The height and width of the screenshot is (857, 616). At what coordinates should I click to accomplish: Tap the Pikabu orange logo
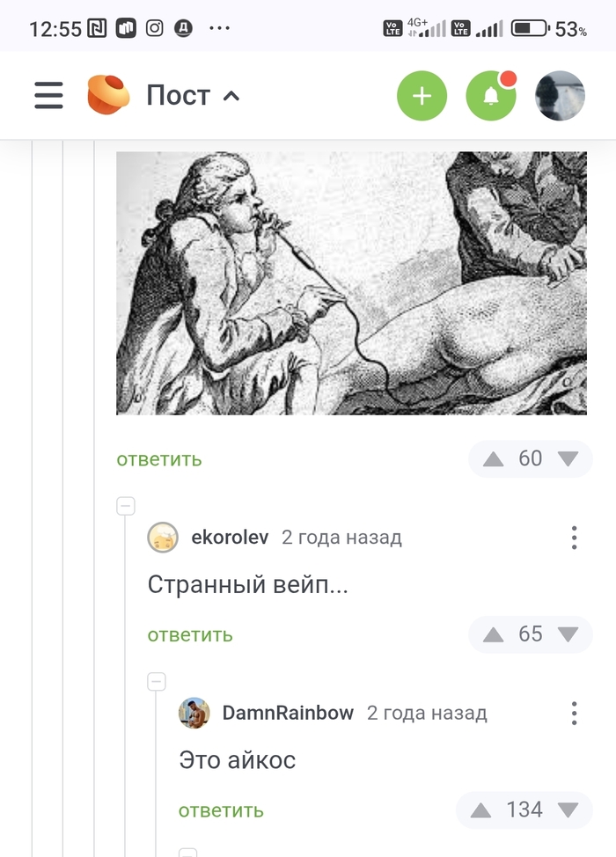point(109,95)
